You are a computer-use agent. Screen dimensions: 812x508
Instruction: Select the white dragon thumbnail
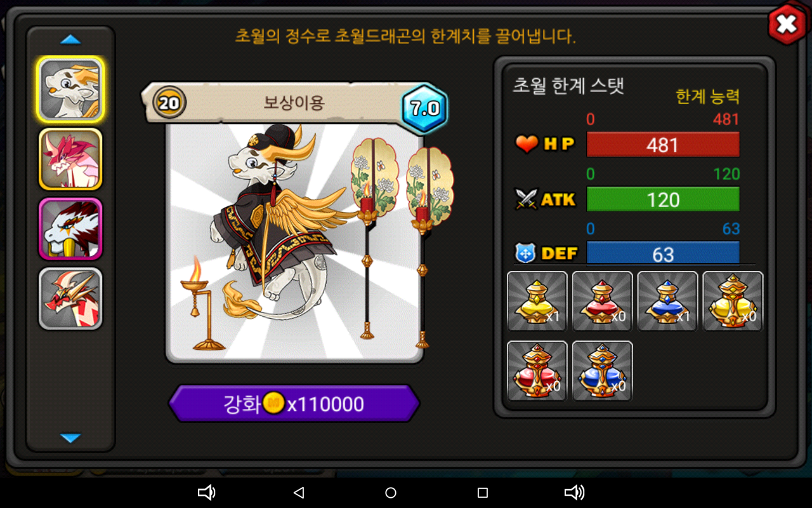[x=70, y=89]
